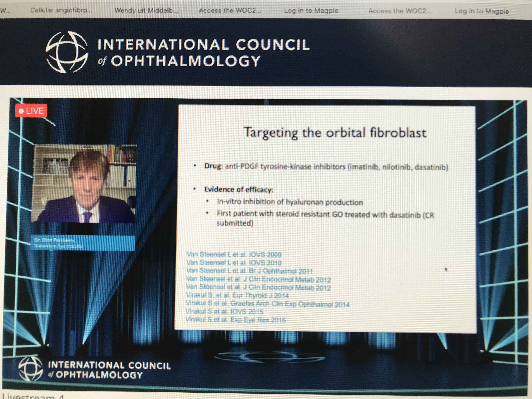The image size is (532, 399).
Task: Click reference 'Virakul S et al. Exp Eye Res 2016'
Action: 236,320
